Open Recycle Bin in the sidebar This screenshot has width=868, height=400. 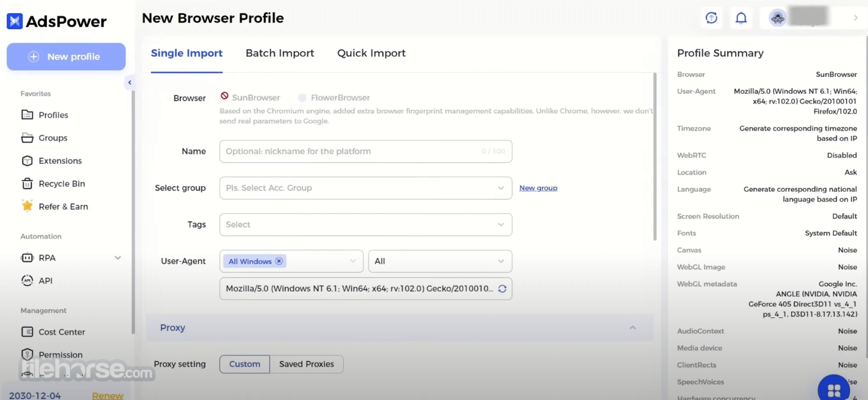62,184
